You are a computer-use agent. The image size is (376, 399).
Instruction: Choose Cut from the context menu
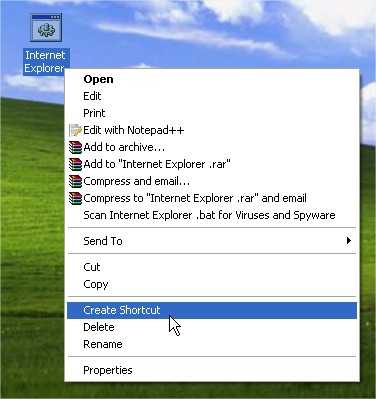pos(212,267)
